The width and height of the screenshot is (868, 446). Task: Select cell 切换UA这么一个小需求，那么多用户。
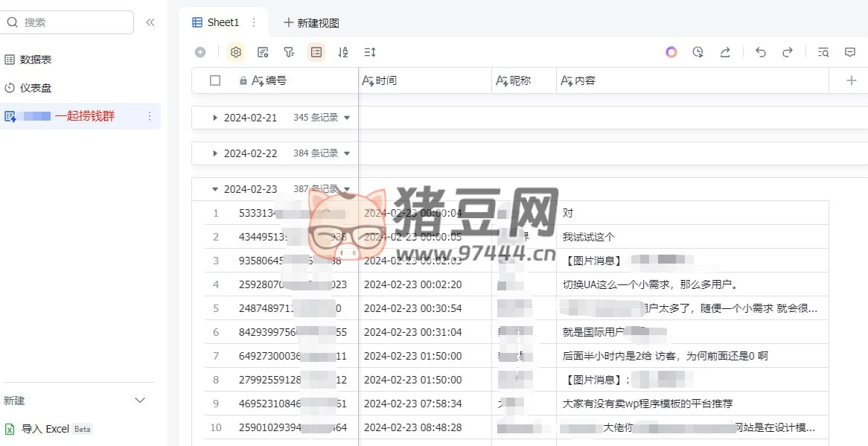coord(692,284)
